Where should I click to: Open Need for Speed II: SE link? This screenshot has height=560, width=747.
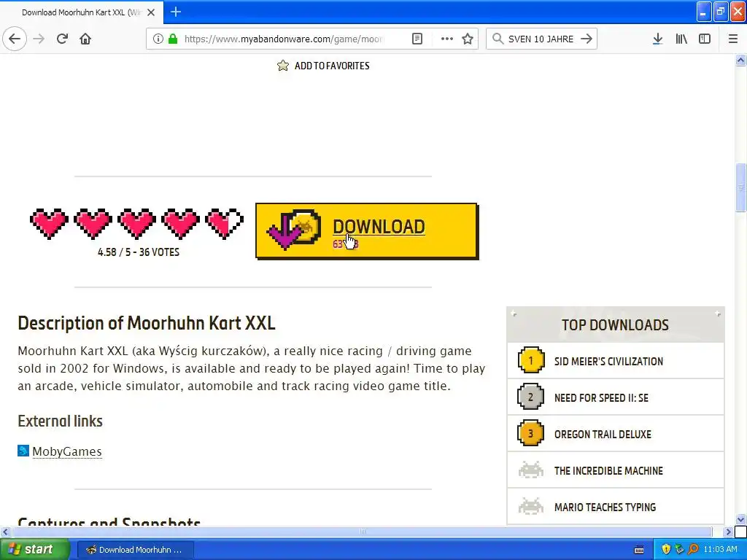pyautogui.click(x=601, y=398)
